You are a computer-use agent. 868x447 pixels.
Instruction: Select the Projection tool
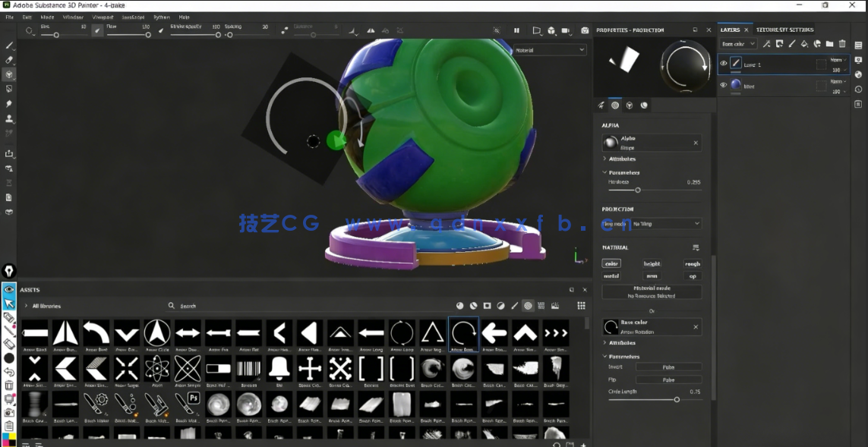tap(9, 74)
